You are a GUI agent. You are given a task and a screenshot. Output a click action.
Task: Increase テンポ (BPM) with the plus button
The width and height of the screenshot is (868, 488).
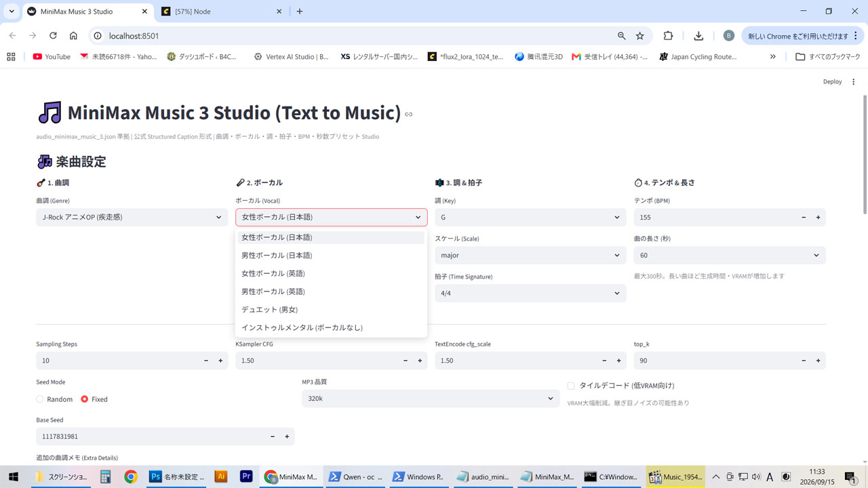(818, 218)
